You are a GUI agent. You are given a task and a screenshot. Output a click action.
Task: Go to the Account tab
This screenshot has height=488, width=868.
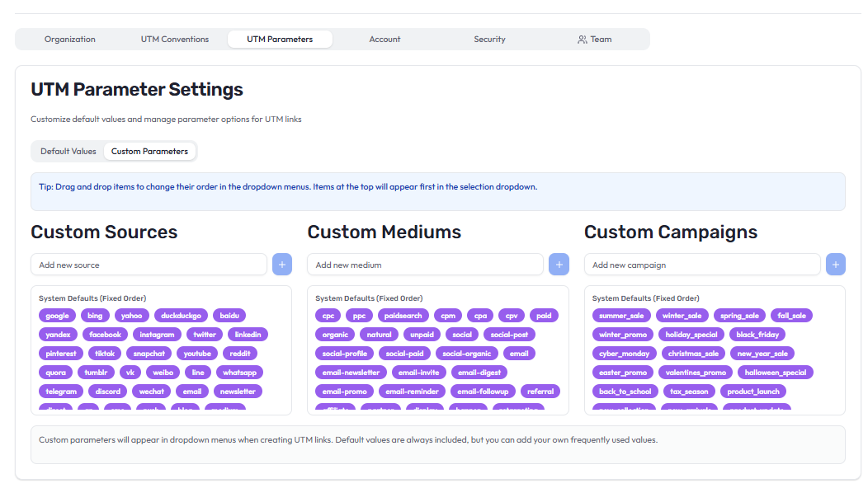tap(384, 40)
